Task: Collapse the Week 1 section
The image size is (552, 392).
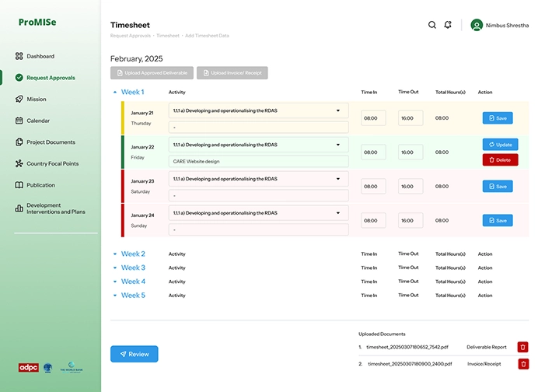Action: pos(115,92)
